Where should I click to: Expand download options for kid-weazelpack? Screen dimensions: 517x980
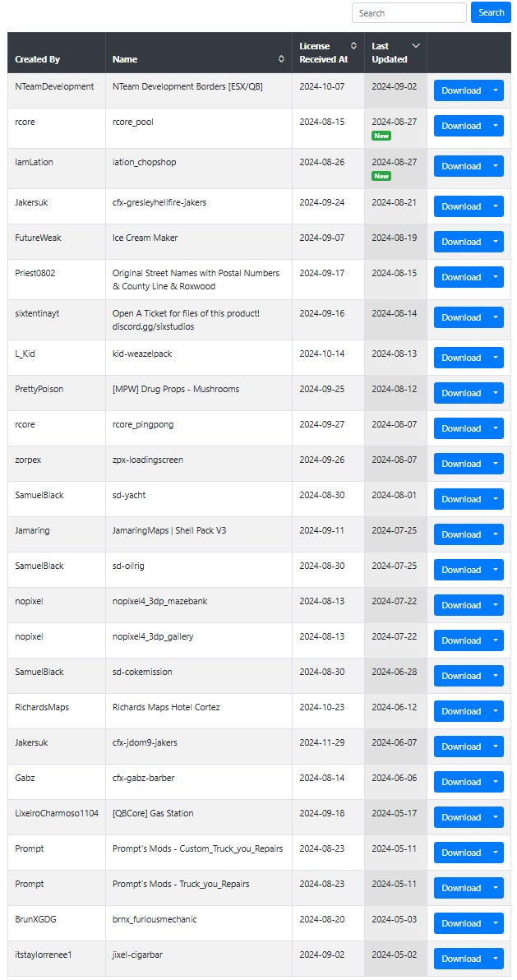click(x=496, y=358)
